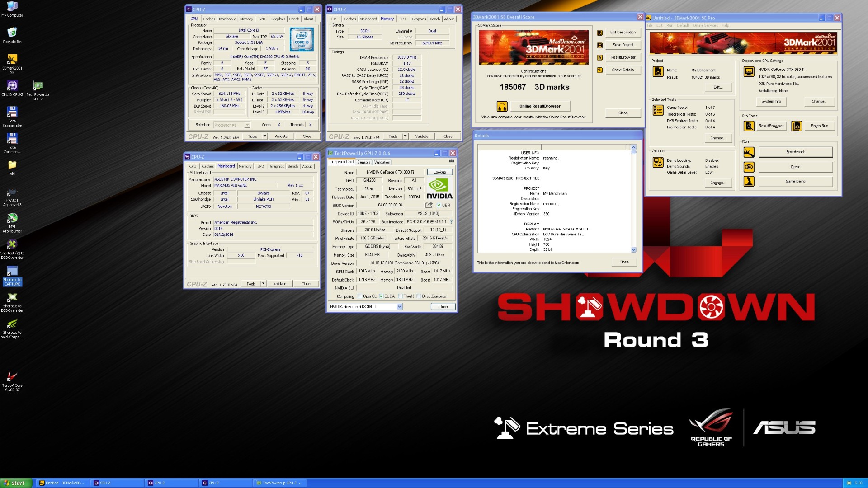Click the Pro Tools ResultBrowser magnifier icon

749,126
